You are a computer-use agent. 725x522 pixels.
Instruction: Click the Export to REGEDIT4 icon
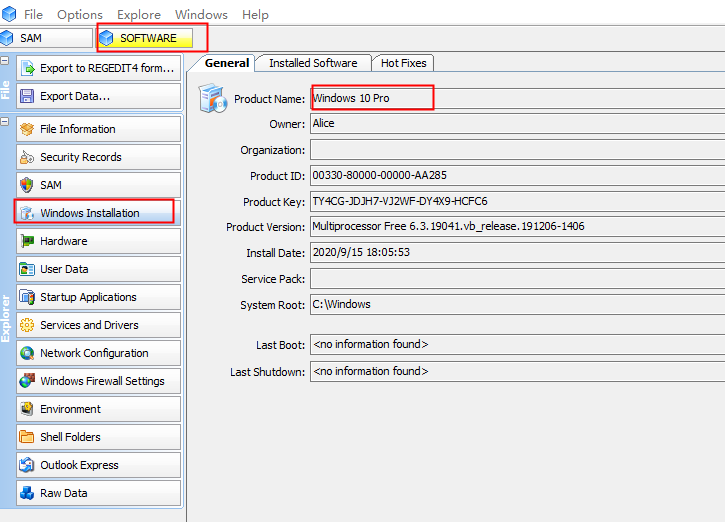(27, 68)
